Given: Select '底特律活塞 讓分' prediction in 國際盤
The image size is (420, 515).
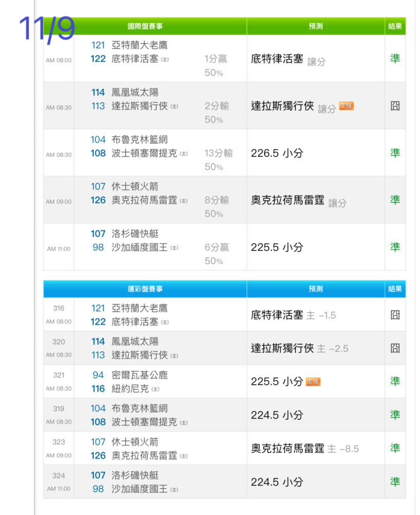Looking at the screenshot, I should (x=288, y=59).
